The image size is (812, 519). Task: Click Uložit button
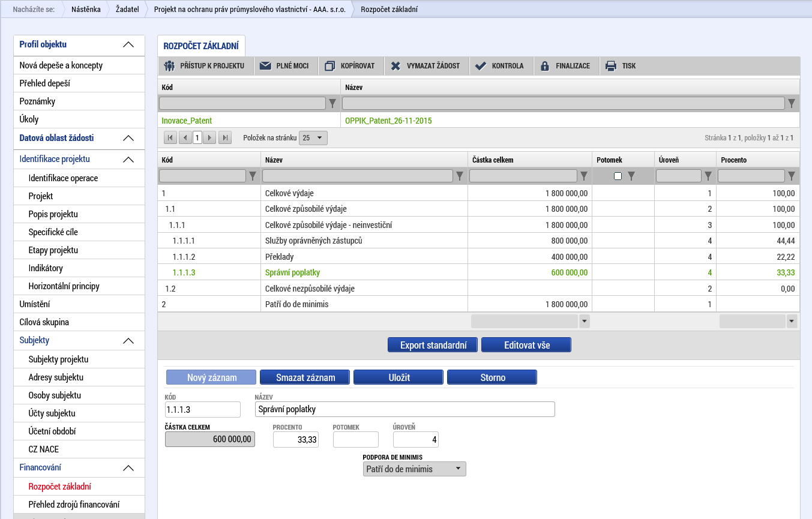398,377
